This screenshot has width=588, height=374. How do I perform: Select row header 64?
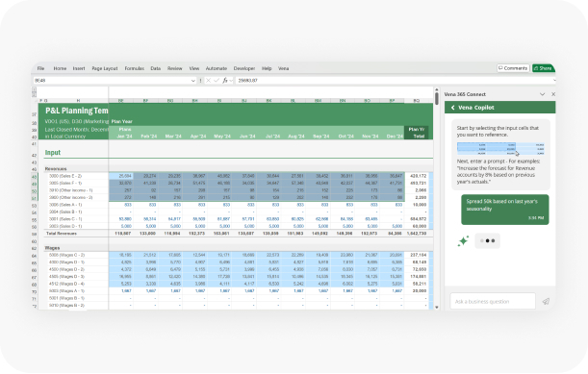(34, 256)
